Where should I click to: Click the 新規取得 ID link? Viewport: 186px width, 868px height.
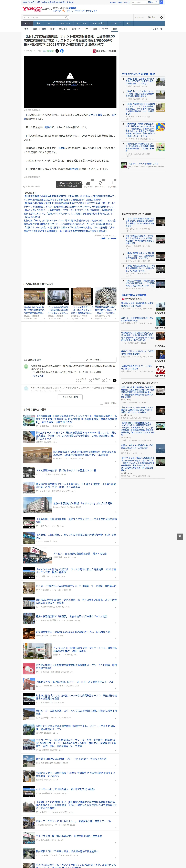pos(72,8)
